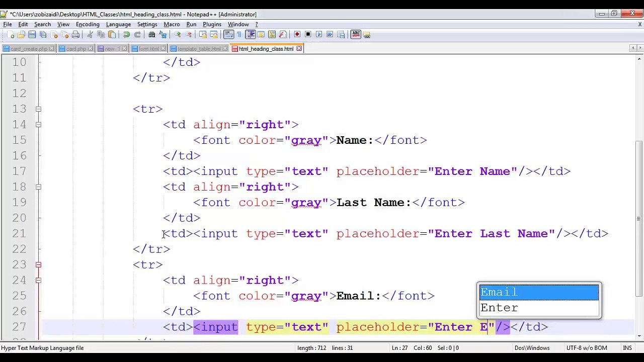Choose Enter from the autocomplete list
The width and height of the screenshot is (644, 362).
click(539, 308)
